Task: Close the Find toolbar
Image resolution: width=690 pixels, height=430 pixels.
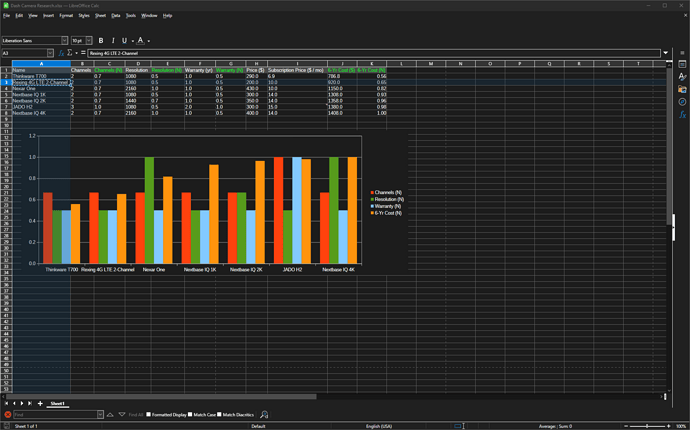Action: pos(7,415)
